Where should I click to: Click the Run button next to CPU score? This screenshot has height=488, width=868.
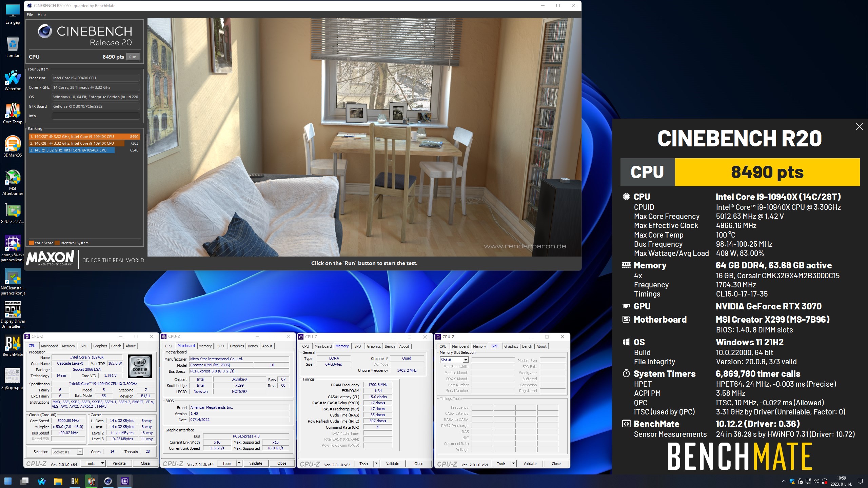[133, 57]
